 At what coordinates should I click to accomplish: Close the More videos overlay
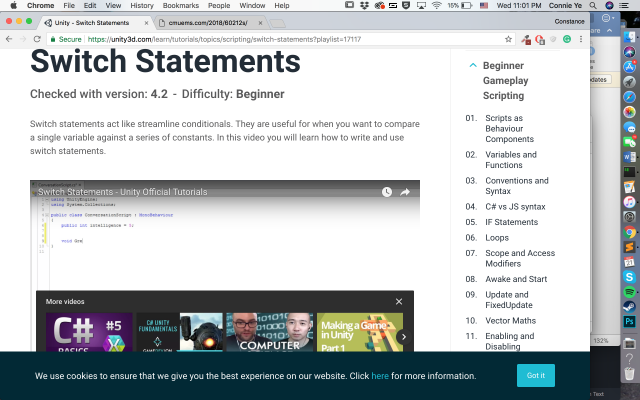coord(399,301)
